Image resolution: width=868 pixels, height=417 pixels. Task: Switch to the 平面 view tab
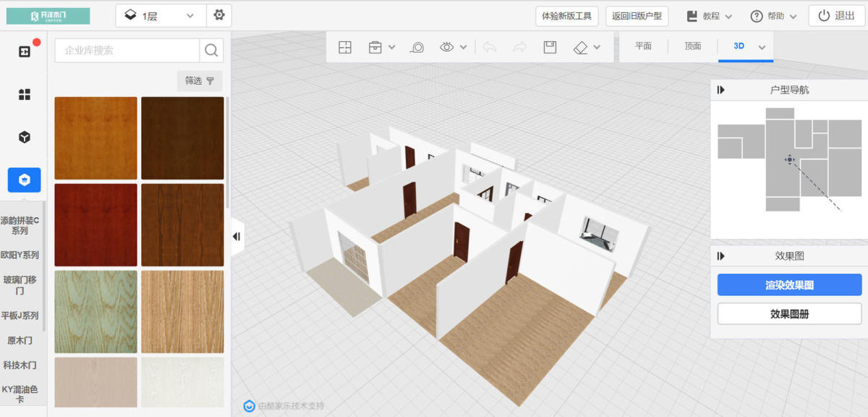point(643,46)
